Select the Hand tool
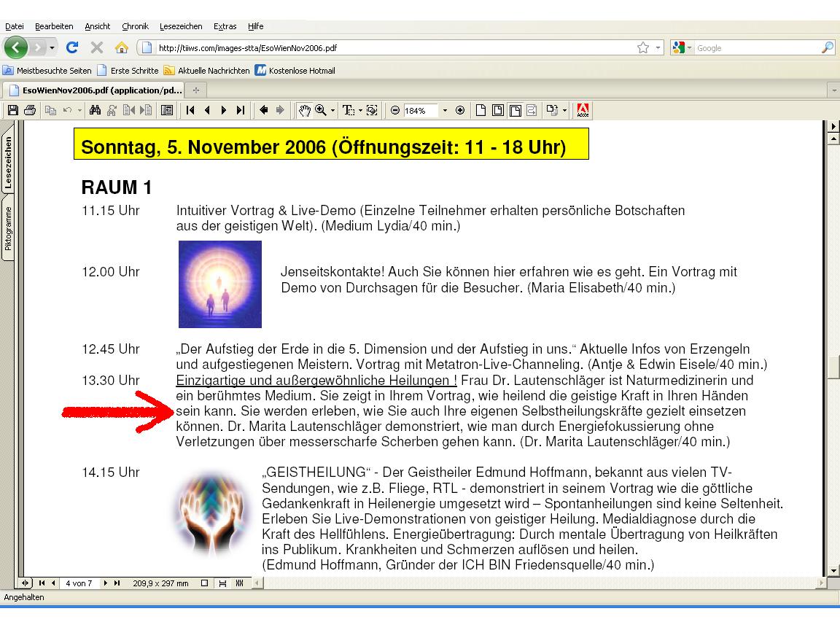Viewport: 840px width, 630px height. pyautogui.click(x=305, y=111)
